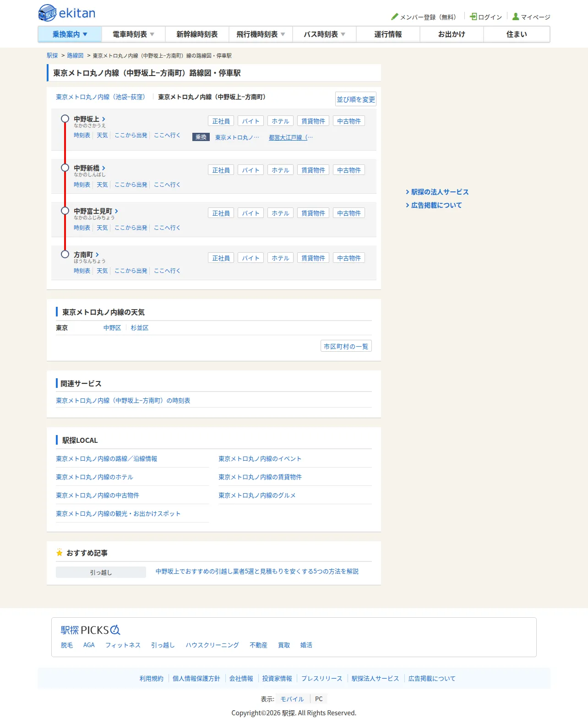The height and width of the screenshot is (724, 588).
Task: Click the 並び順を変更 button
Action: (x=356, y=99)
